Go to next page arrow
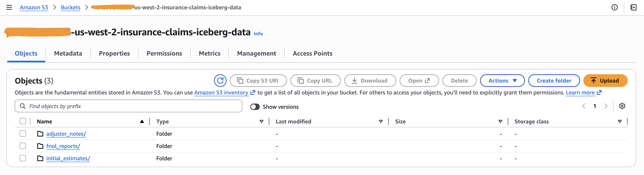The image size is (644, 175). point(606,106)
